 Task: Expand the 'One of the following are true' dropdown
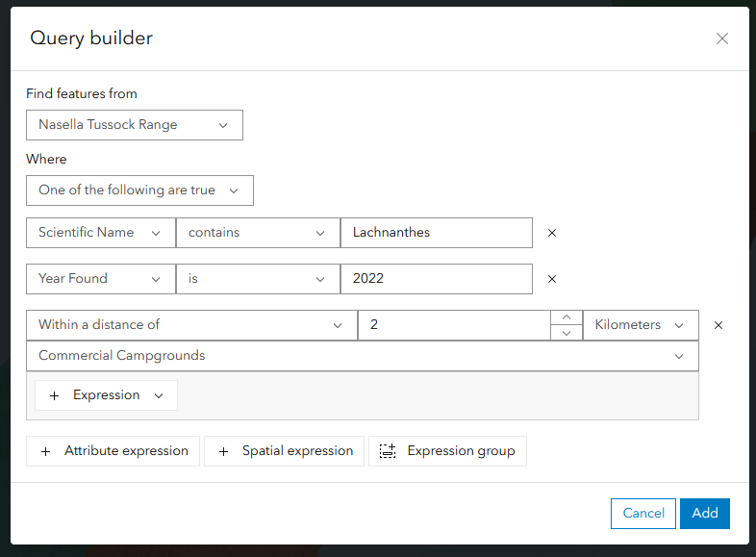(x=139, y=190)
